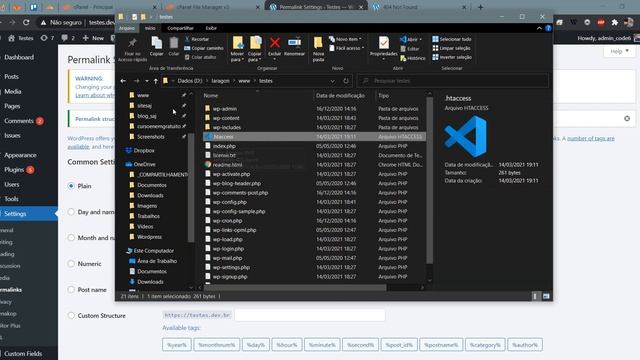Open recent locations dropdown arrow

pyautogui.click(x=147, y=81)
